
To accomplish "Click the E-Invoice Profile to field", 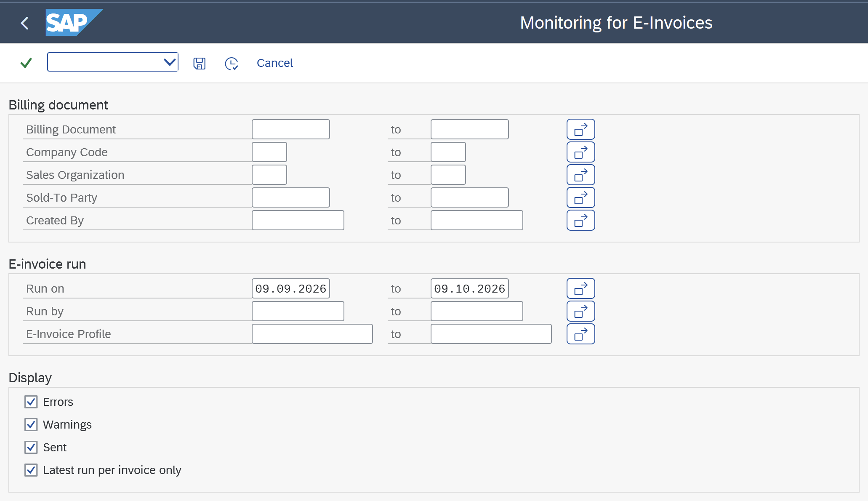I will click(491, 334).
